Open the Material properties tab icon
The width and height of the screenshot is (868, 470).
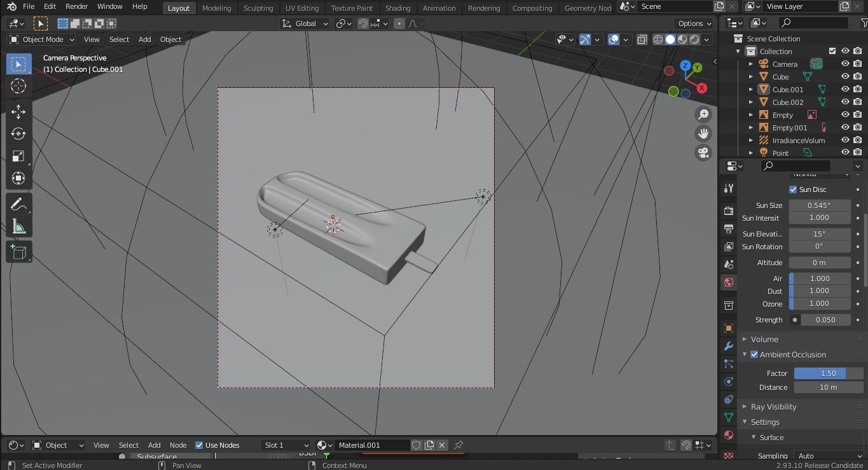pos(729,435)
